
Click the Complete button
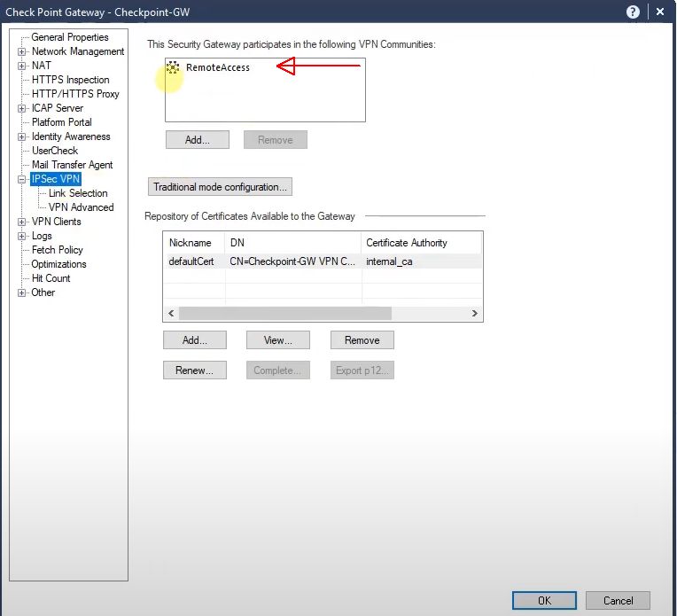278,370
